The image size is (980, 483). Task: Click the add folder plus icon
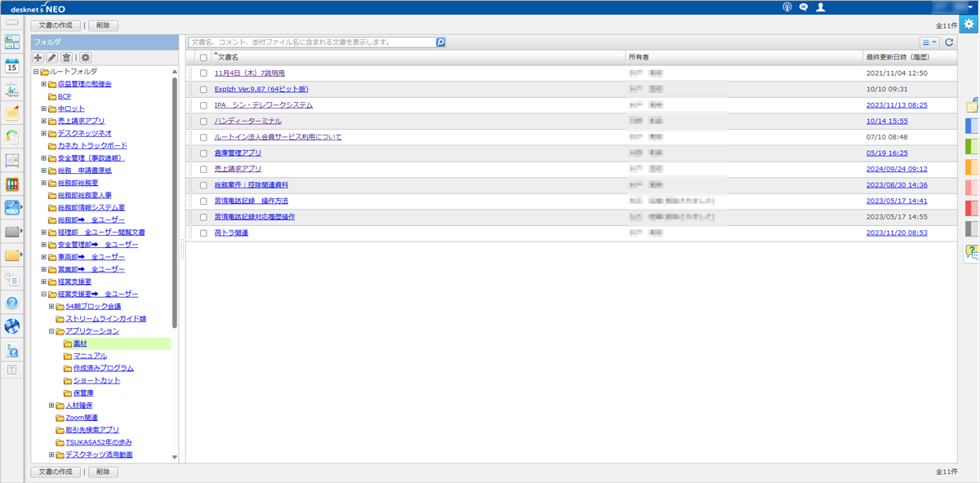coord(38,58)
